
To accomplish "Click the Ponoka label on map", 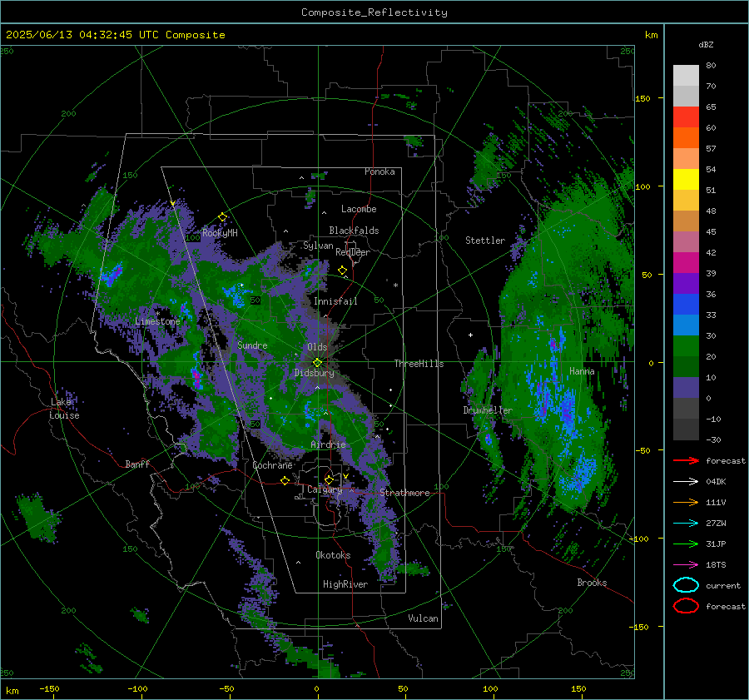I will (379, 171).
